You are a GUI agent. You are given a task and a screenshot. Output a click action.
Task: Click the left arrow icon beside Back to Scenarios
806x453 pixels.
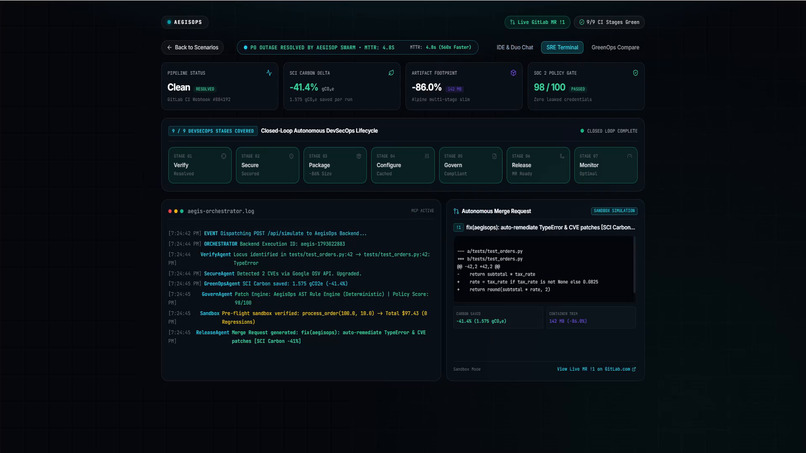(x=170, y=47)
